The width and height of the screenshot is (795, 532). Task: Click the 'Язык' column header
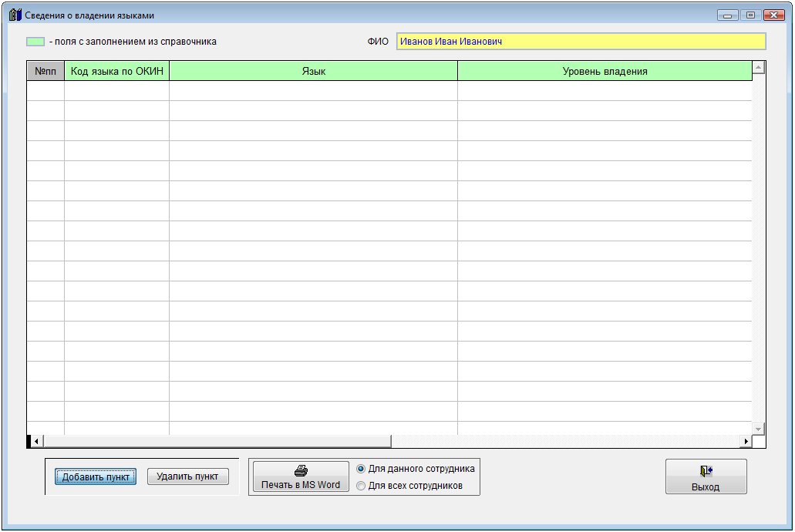pyautogui.click(x=313, y=71)
